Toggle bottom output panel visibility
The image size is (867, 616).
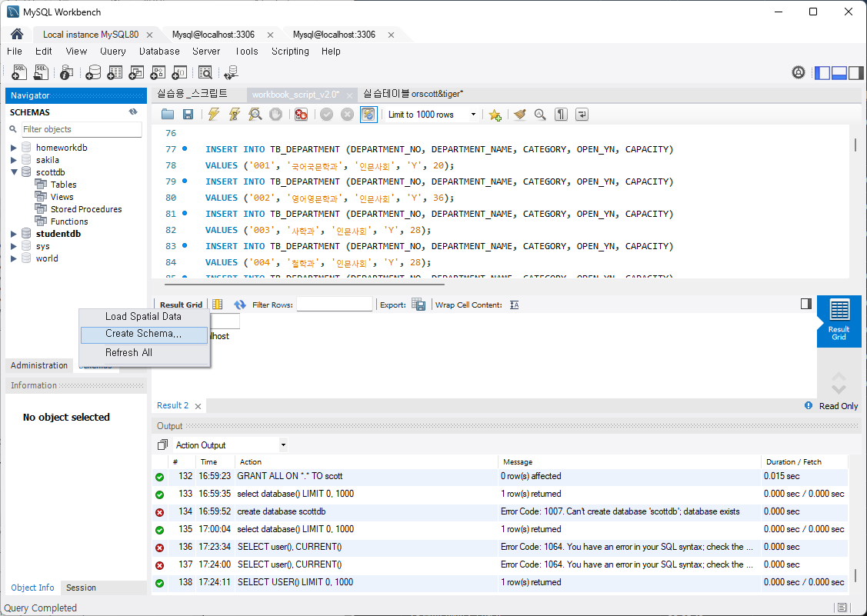pyautogui.click(x=839, y=72)
